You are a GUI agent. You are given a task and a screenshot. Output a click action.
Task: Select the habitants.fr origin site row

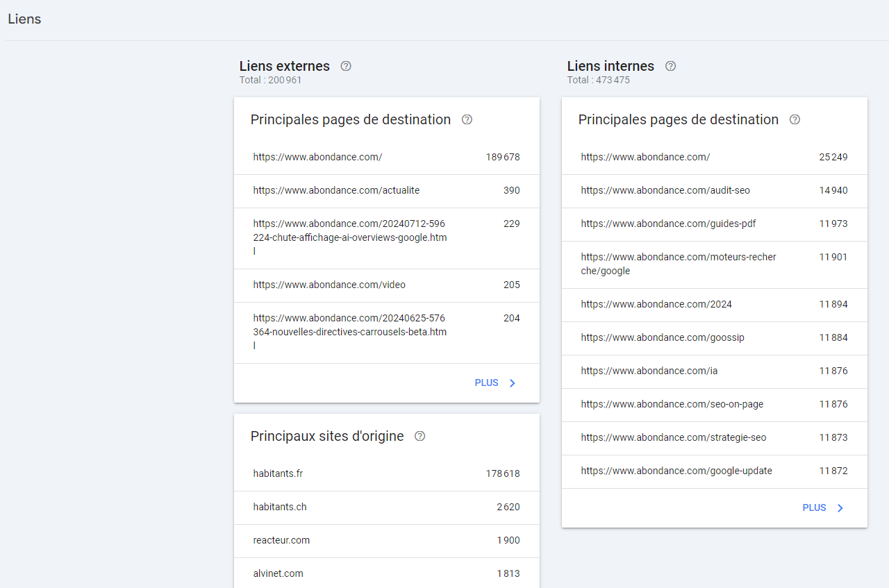[x=387, y=474]
